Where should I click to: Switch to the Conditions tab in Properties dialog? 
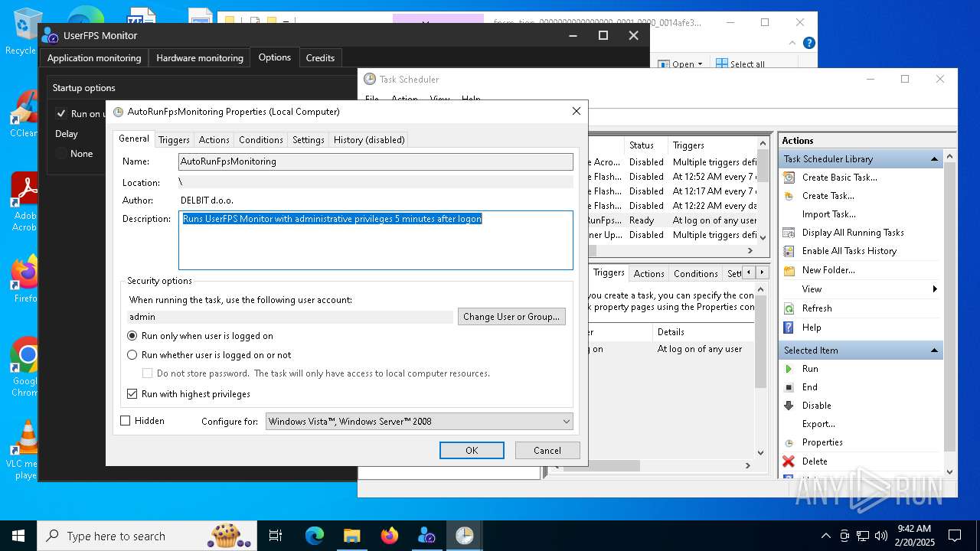(261, 140)
